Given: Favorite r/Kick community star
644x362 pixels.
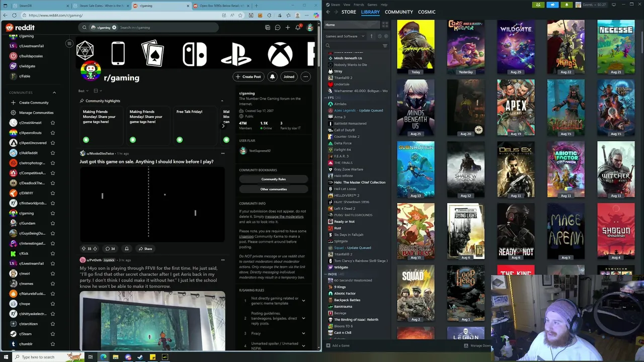Looking at the screenshot, I should coord(52,253).
